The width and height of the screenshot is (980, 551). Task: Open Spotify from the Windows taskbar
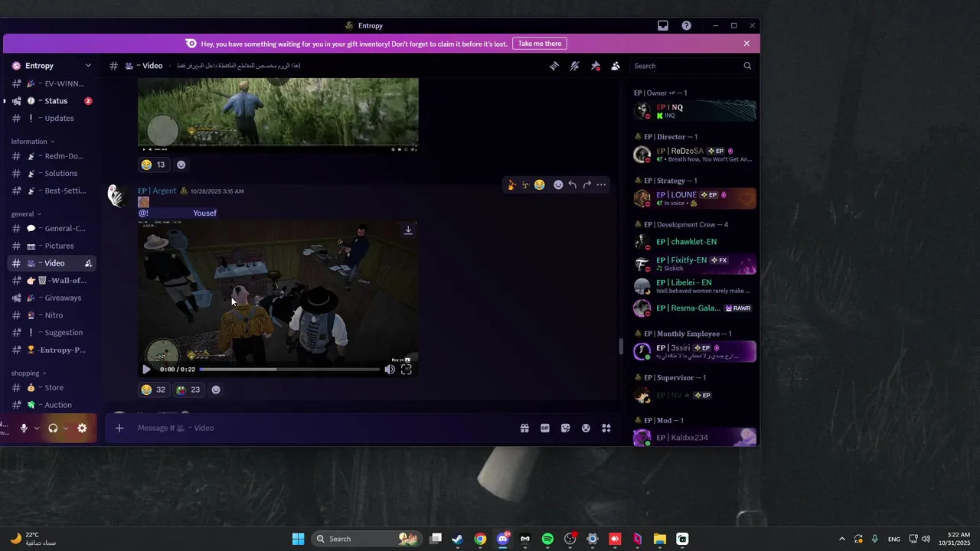pos(547,539)
